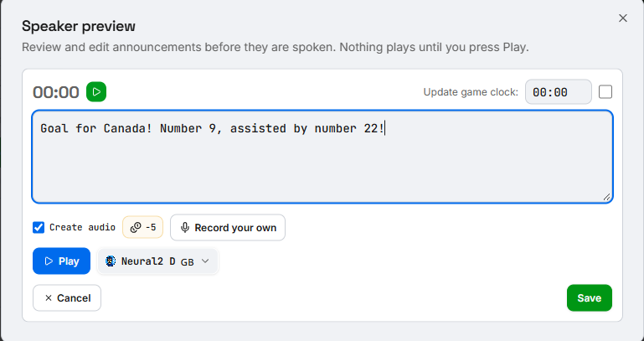
Task: Open the Neural2 D GB voice dropdown
Action: click(x=157, y=261)
